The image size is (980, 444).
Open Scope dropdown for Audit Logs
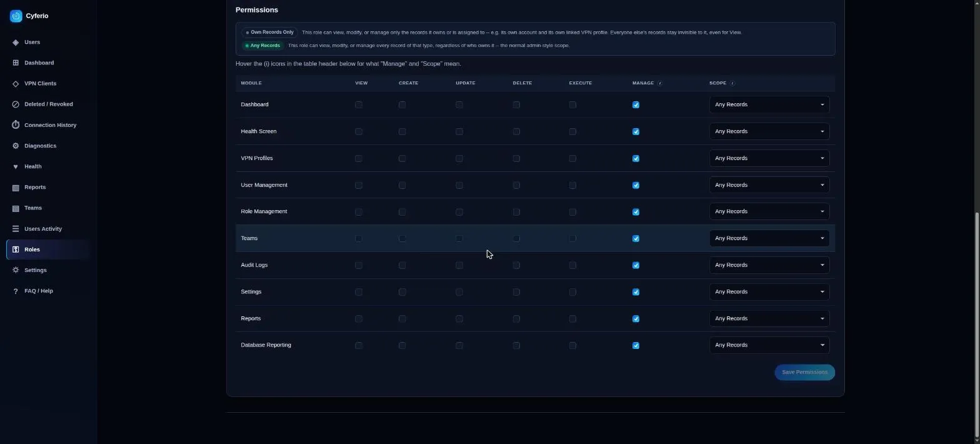tap(769, 265)
